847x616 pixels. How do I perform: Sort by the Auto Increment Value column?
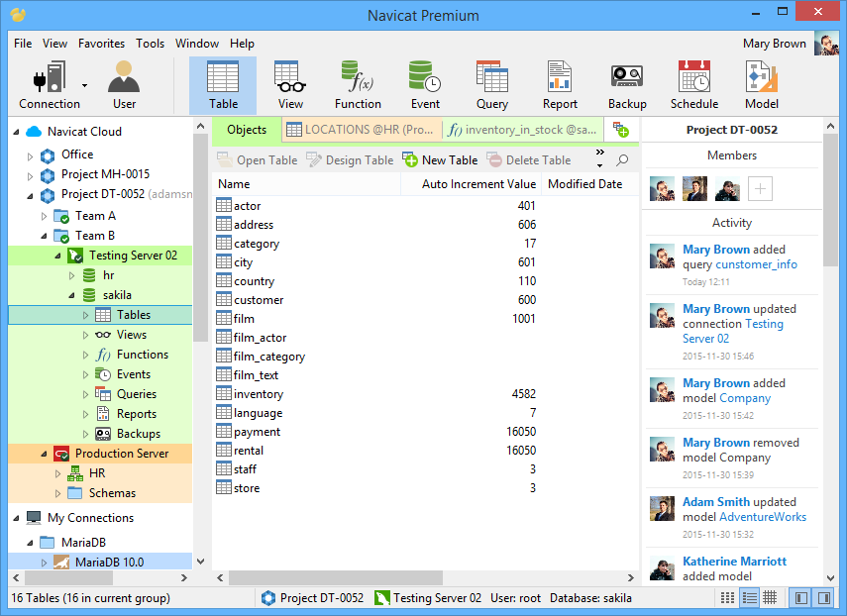tap(470, 184)
